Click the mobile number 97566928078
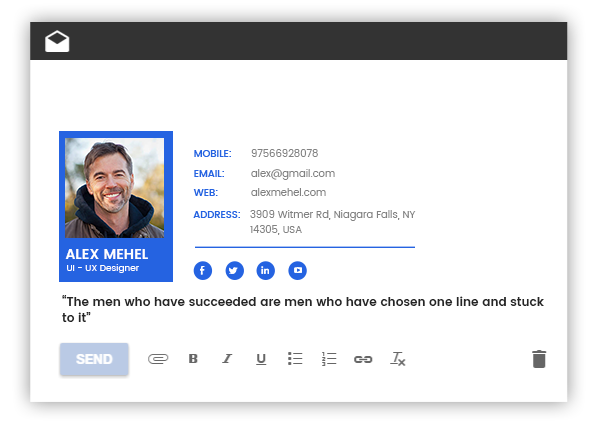Viewport: 606px width, 430px height. (x=284, y=153)
